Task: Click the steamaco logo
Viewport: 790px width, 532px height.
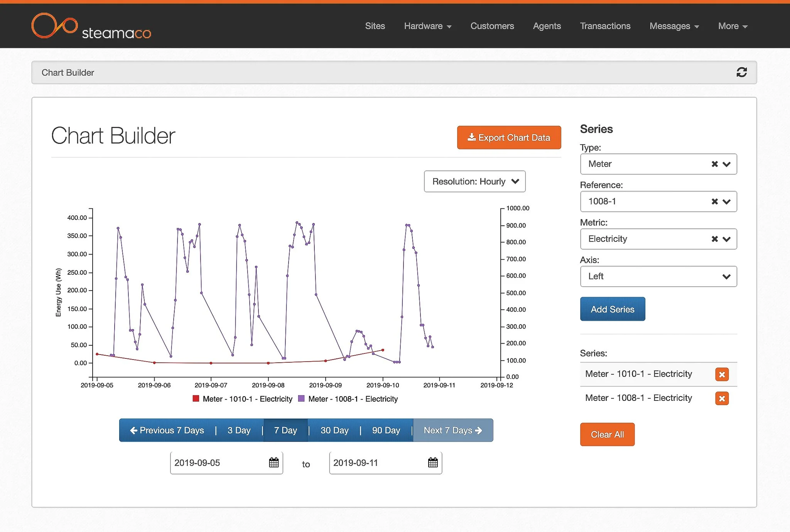Action: click(91, 26)
